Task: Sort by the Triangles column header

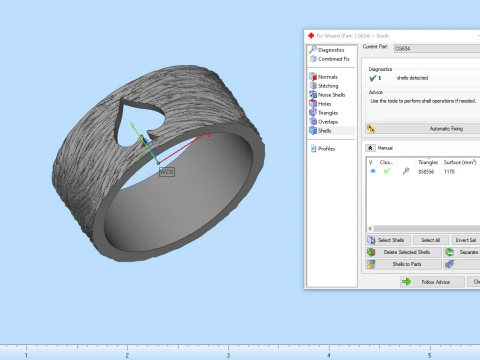Action: [428, 162]
